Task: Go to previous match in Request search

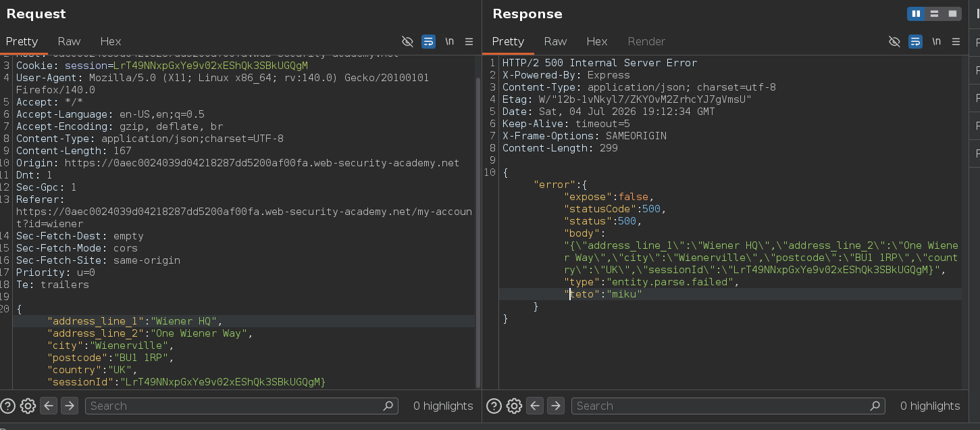Action: 48,406
